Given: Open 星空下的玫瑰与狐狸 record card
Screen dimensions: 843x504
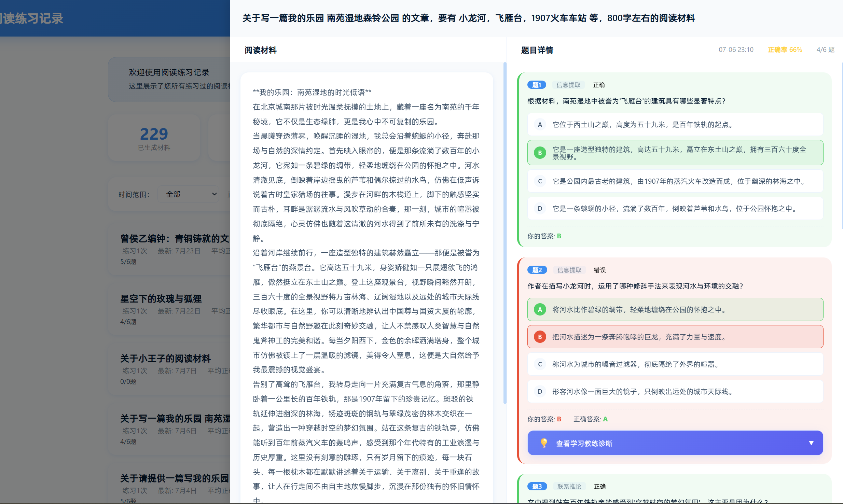Looking at the screenshot, I should (170, 309).
